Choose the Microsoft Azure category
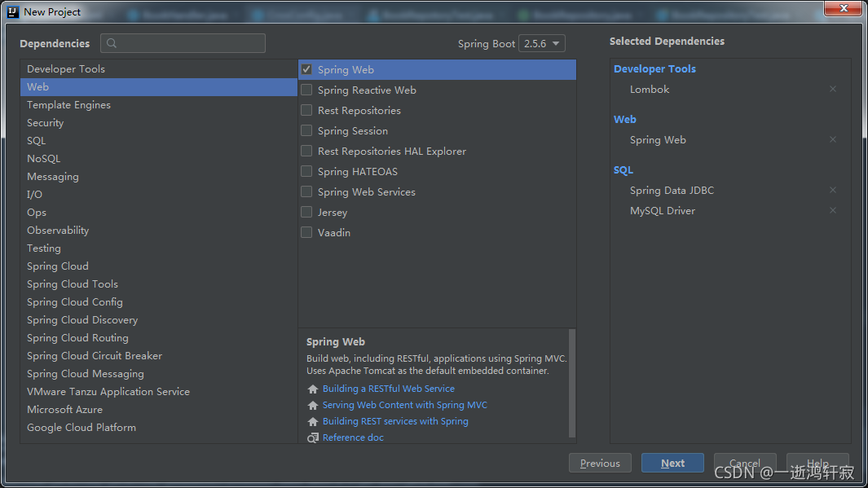The width and height of the screenshot is (868, 488). pyautogui.click(x=159, y=410)
